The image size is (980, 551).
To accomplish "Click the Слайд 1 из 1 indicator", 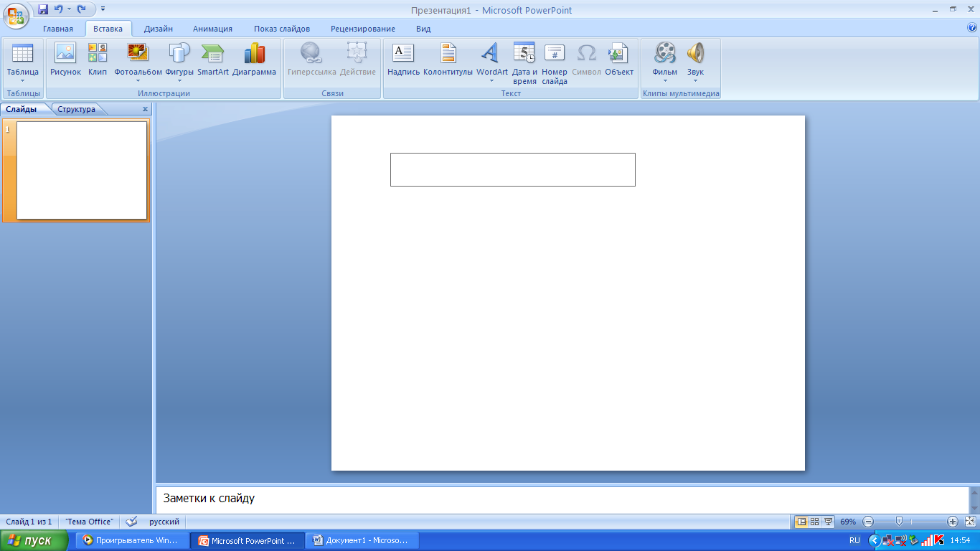I will tap(29, 522).
